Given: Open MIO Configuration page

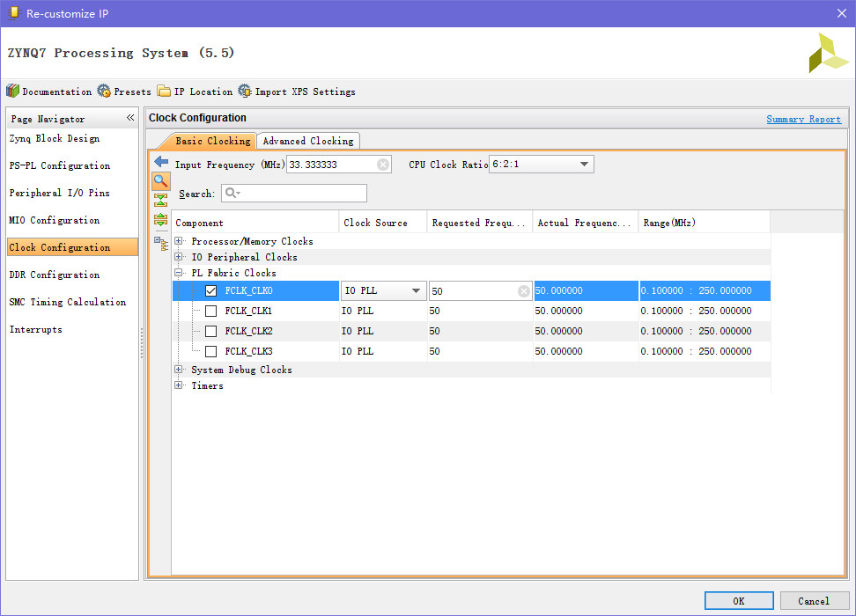Looking at the screenshot, I should pos(55,220).
